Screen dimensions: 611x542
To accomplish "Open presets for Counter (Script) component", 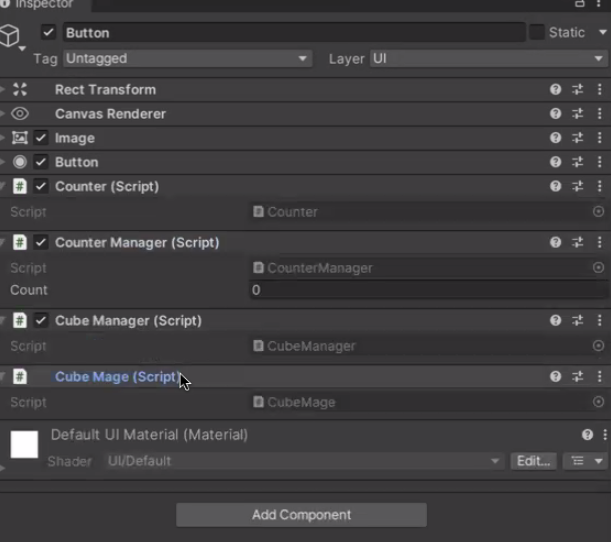I will (x=577, y=186).
